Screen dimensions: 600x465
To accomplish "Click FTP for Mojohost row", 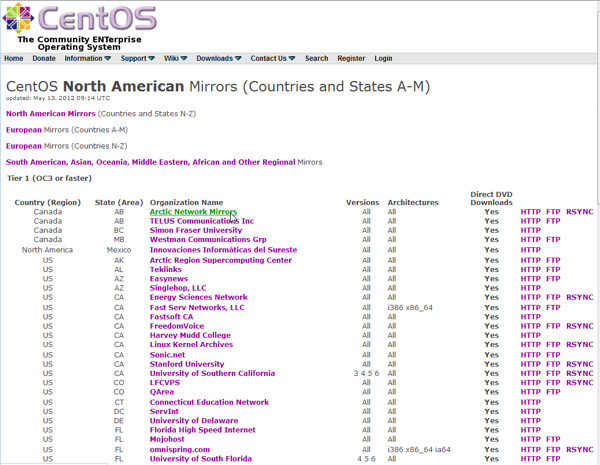I will pos(553,439).
